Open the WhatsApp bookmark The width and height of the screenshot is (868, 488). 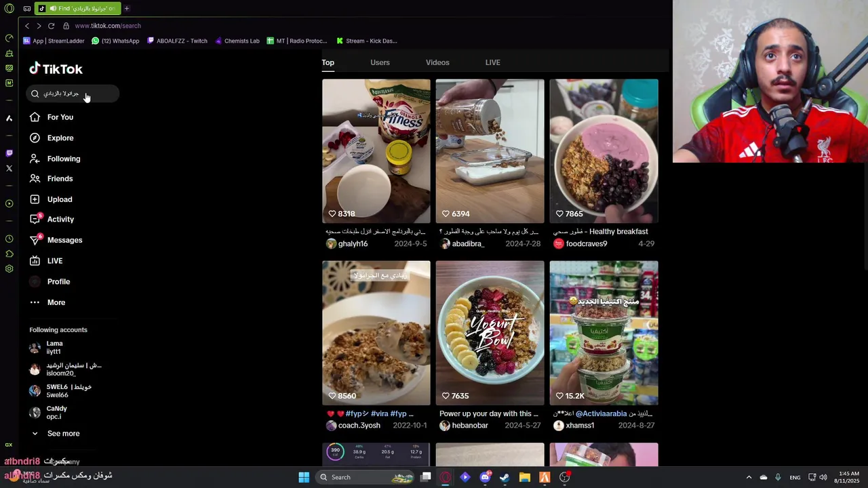115,41
